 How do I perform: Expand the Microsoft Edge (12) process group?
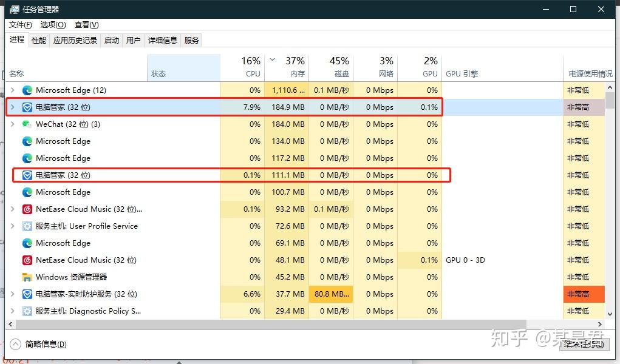(13, 90)
